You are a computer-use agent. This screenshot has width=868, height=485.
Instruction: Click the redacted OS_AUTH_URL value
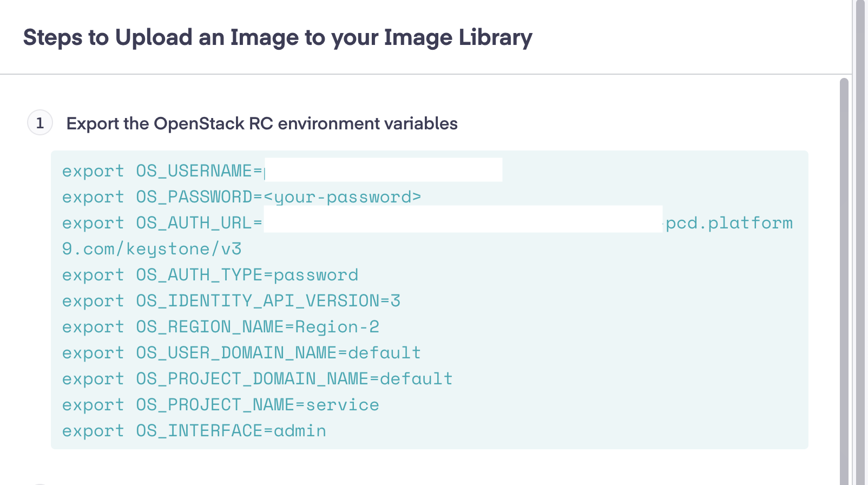463,219
